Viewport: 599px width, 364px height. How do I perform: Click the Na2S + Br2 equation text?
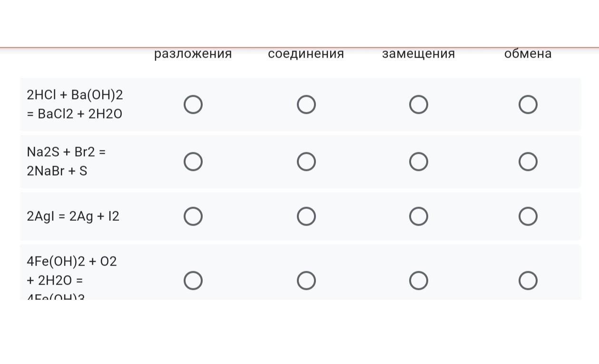66,161
